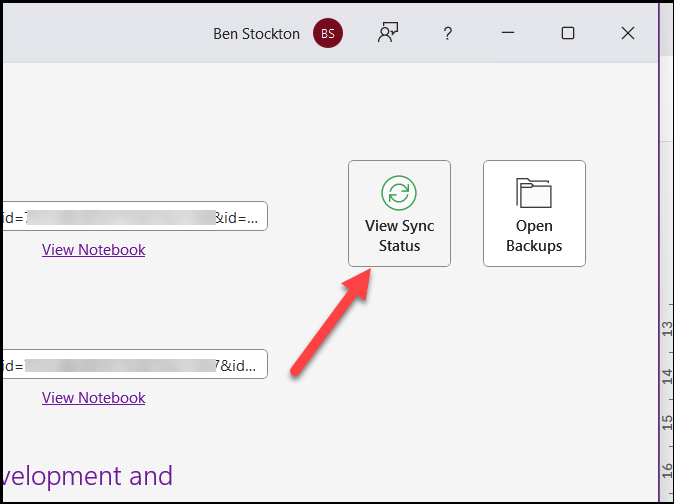Click the purple heading text 'velopment and'
The width and height of the screenshot is (674, 504).
[86, 475]
